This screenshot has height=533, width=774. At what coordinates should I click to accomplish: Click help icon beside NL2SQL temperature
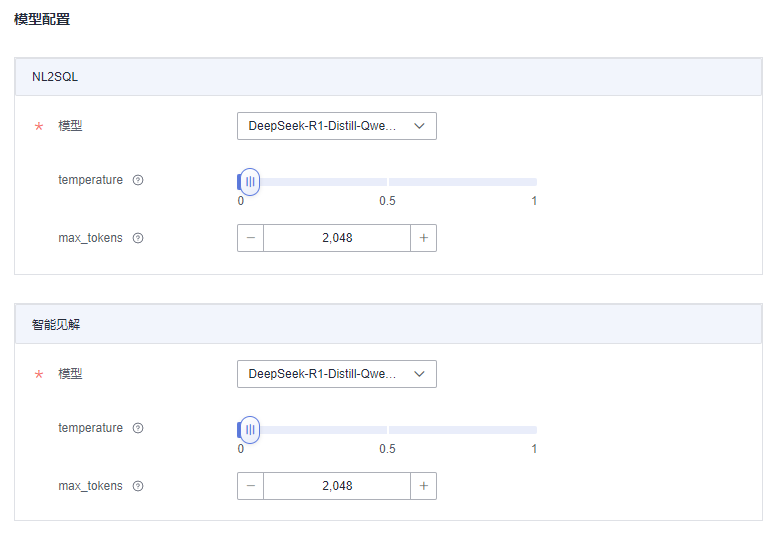coord(138,181)
